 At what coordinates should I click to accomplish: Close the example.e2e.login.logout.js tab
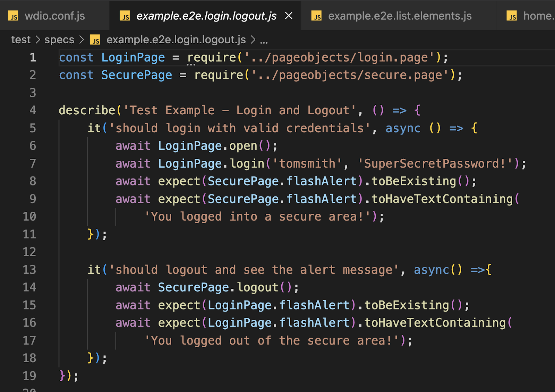click(289, 16)
